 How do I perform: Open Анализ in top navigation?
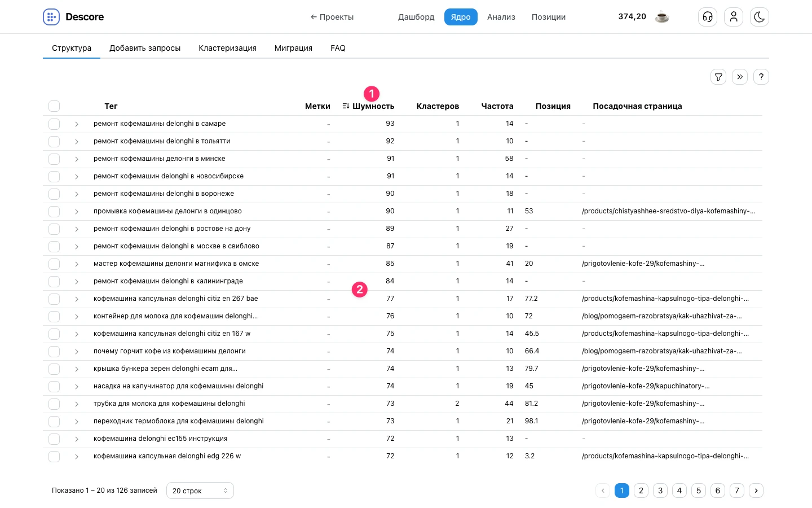click(x=501, y=17)
